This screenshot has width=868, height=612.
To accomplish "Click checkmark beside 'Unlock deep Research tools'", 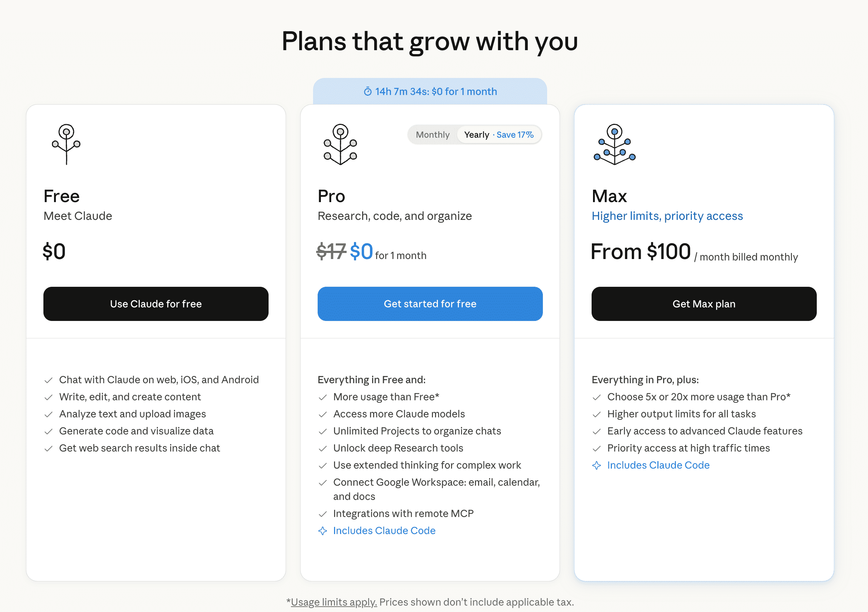I will point(322,449).
